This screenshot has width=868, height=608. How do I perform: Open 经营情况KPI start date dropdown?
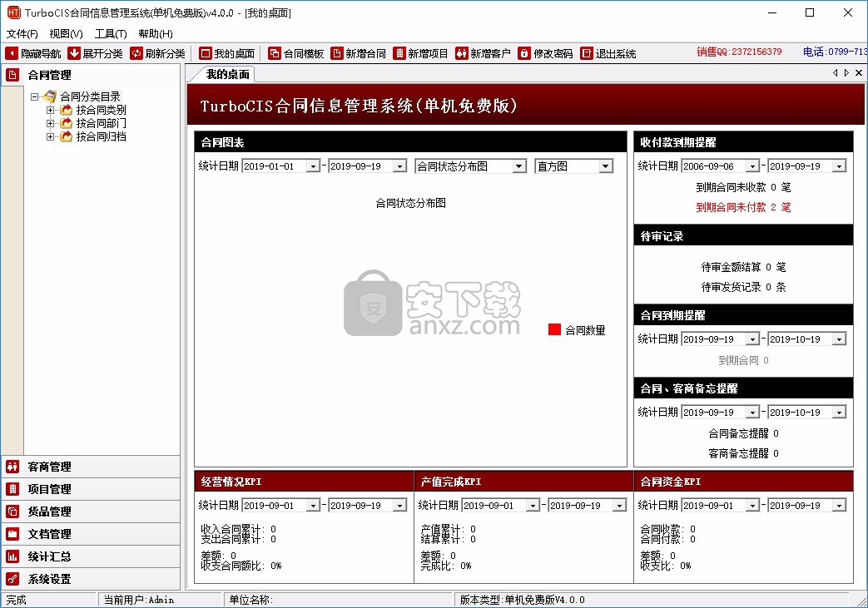313,505
